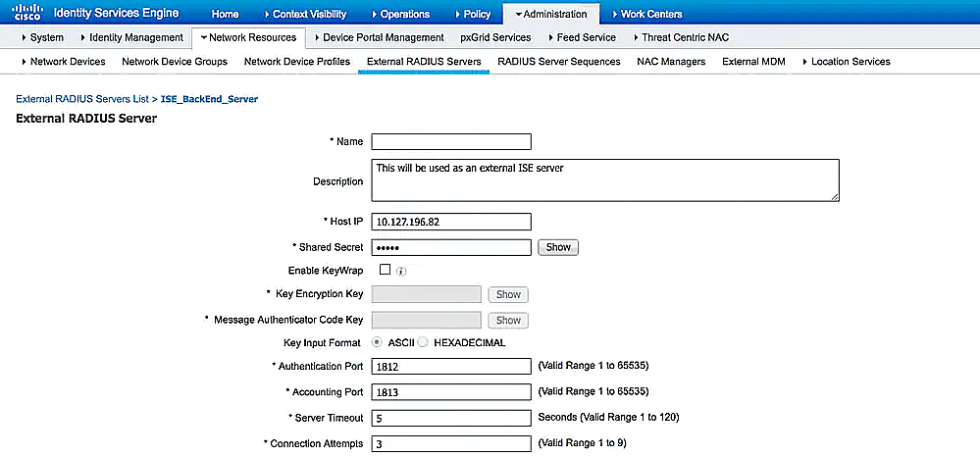980x457 pixels.
Task: Open RADIUS Server Sequences tab
Action: 559,61
